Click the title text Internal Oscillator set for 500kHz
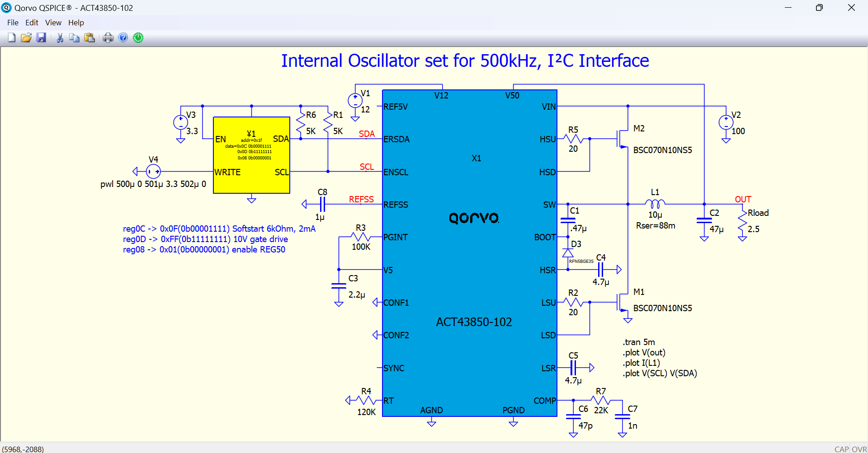Screen dimensions: 868x453 (x=465, y=61)
